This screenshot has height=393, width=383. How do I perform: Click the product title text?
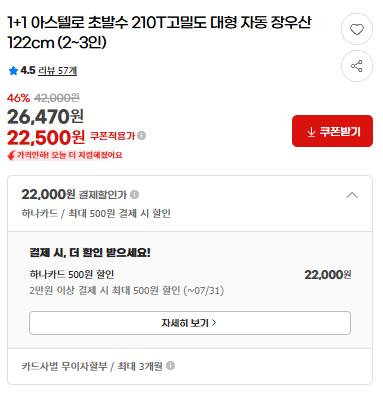[x=159, y=33]
